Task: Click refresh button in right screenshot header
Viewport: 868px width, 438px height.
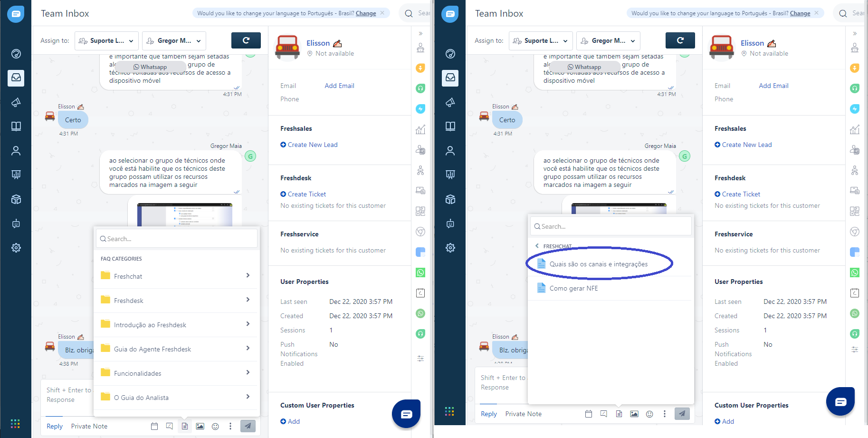Action: [680, 40]
